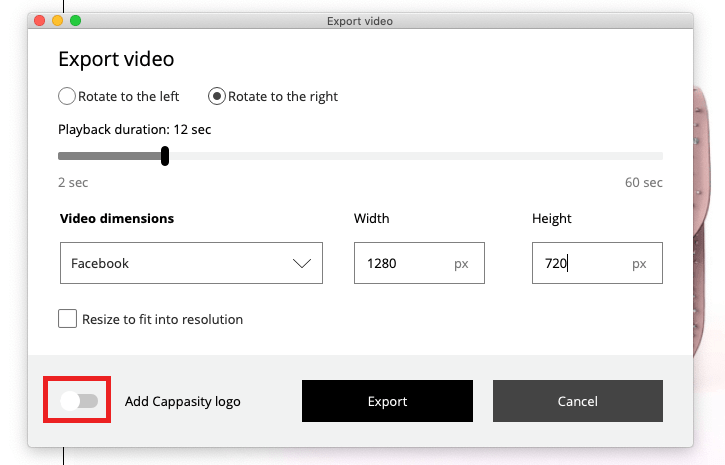Click the green zoom window button
This screenshot has height=465, width=725.
pyautogui.click(x=75, y=21)
